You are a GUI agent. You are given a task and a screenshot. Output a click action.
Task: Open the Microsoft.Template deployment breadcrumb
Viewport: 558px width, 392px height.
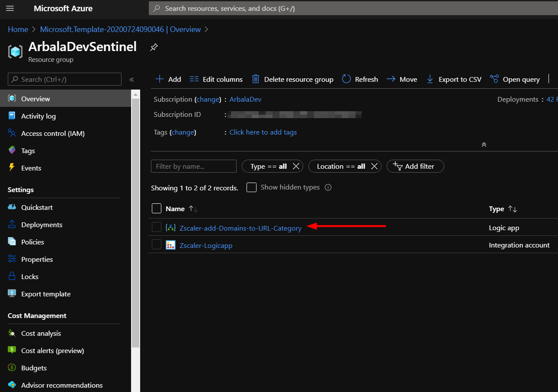[x=120, y=29]
